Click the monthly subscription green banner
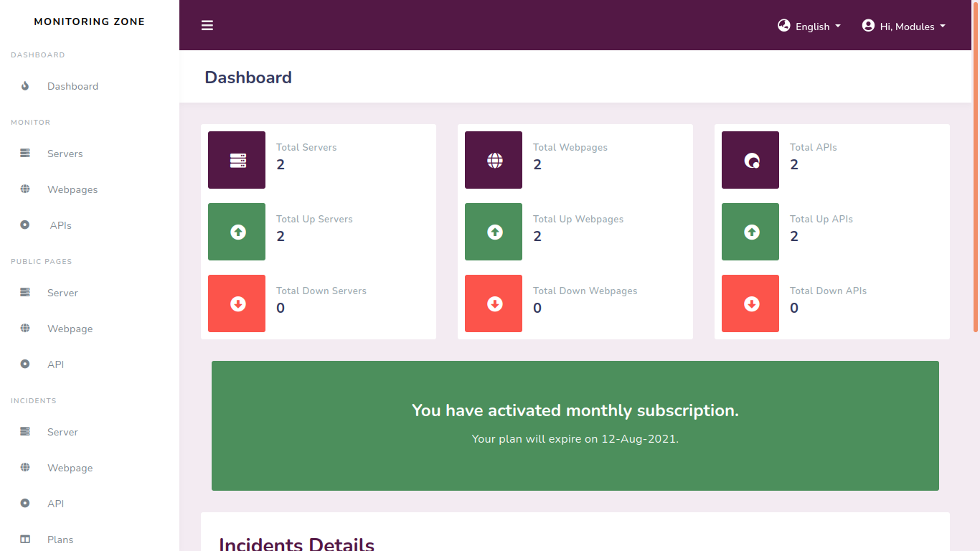The image size is (980, 551). (575, 425)
